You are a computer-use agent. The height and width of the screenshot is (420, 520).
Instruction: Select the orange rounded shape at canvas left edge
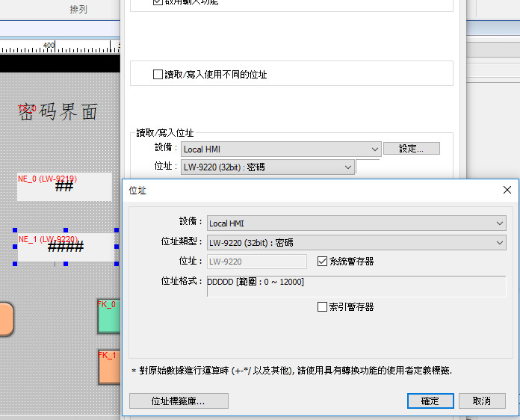pyautogui.click(x=5, y=319)
